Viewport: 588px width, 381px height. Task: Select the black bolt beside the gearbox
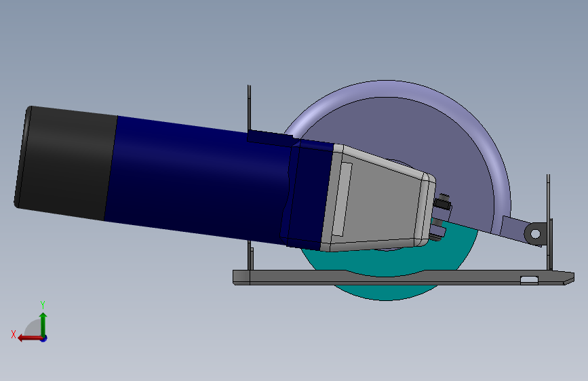coord(442,203)
